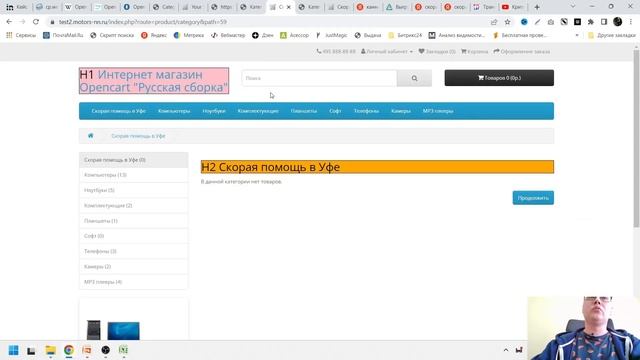The height and width of the screenshot is (360, 640).
Task: Open the Windows Start button
Action: (x=13, y=350)
